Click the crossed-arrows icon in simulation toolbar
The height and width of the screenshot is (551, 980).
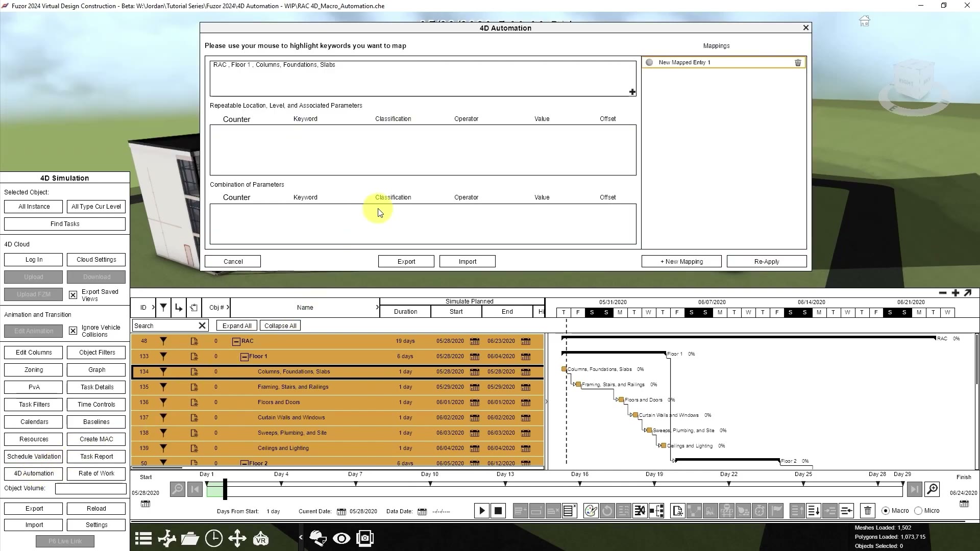[640, 511]
